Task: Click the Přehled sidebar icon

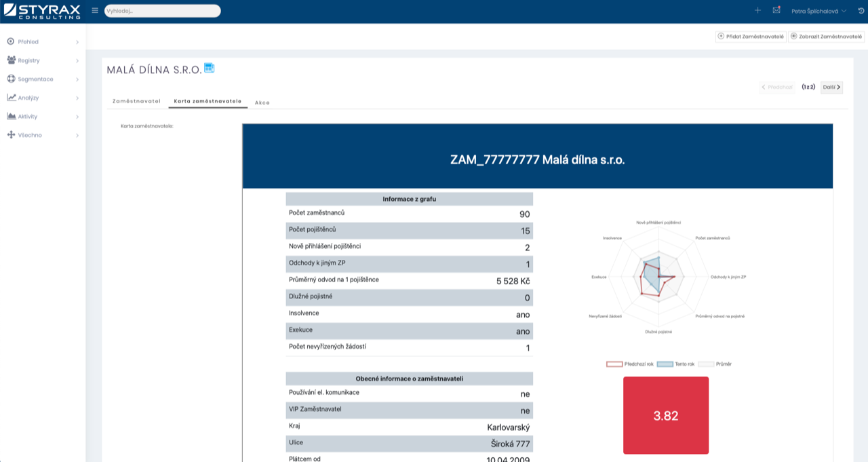Action: [x=11, y=41]
